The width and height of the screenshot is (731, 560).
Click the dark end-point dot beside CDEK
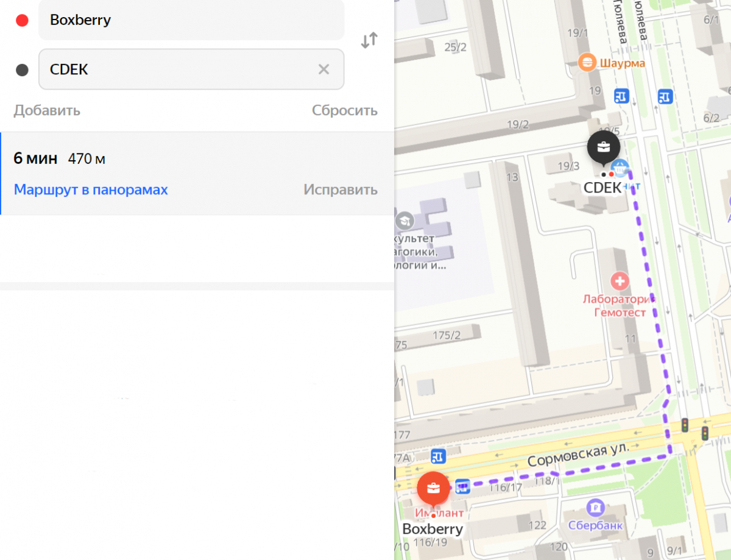[x=23, y=69]
